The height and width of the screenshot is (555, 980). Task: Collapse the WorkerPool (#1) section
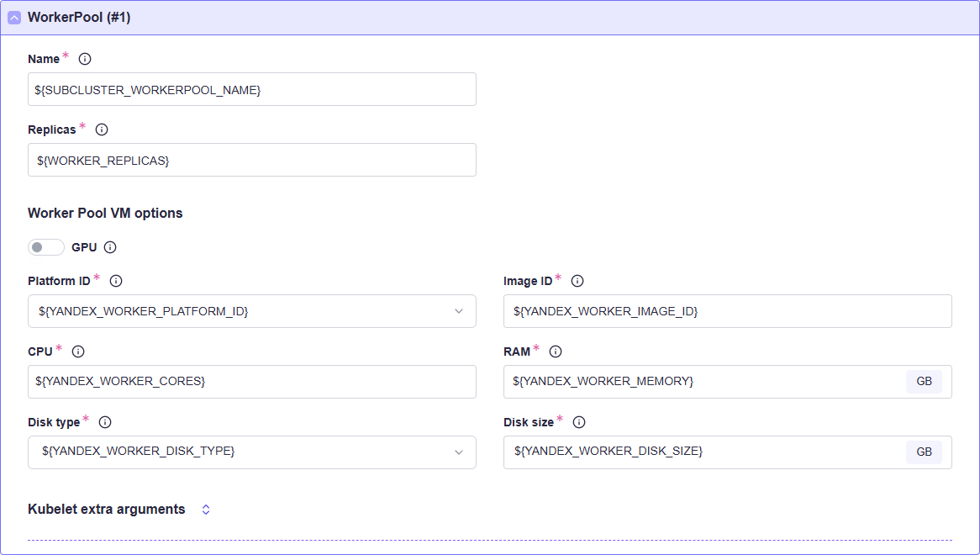click(14, 18)
